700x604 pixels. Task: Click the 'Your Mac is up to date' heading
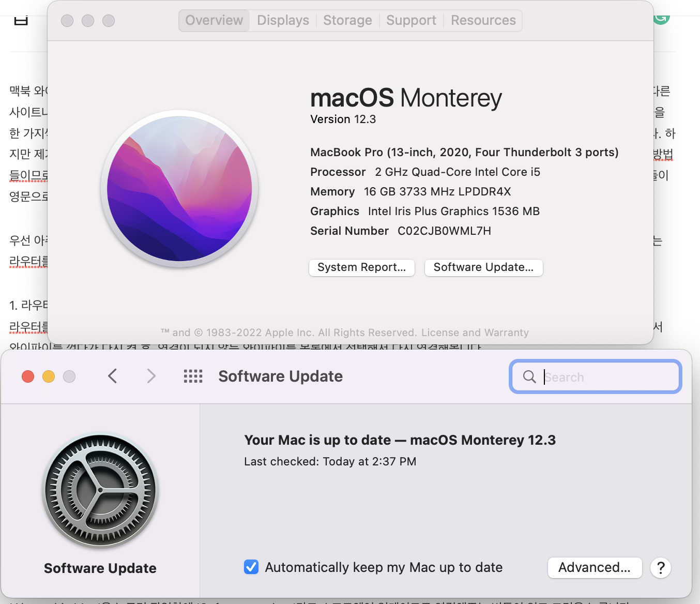pyautogui.click(x=400, y=440)
